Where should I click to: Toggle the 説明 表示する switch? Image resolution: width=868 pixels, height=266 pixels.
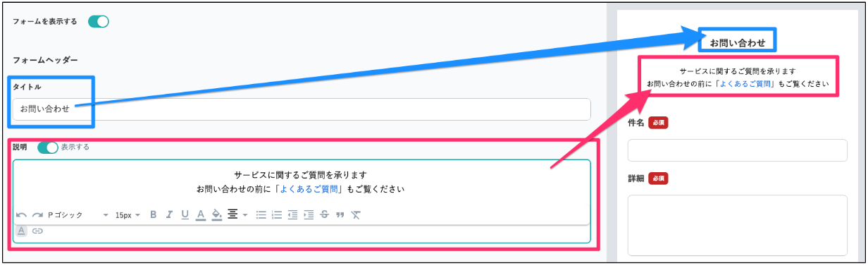(x=47, y=147)
